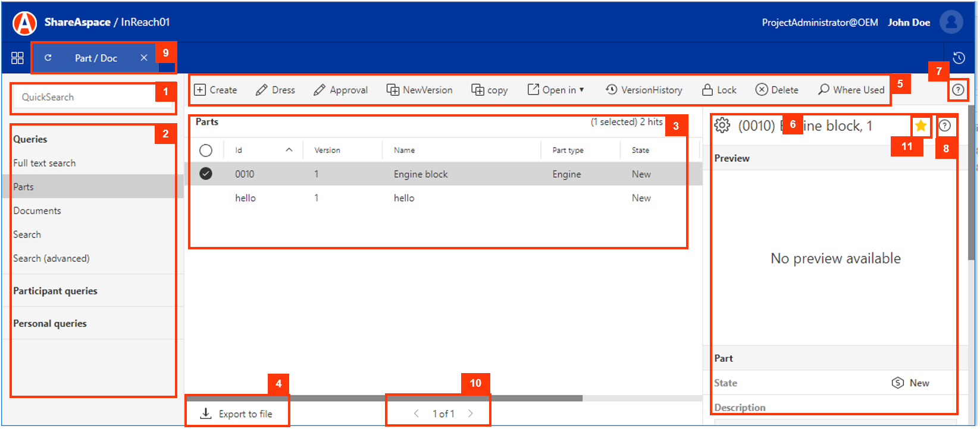Click the Version column header
Image resolution: width=980 pixels, height=429 pixels.
click(327, 150)
